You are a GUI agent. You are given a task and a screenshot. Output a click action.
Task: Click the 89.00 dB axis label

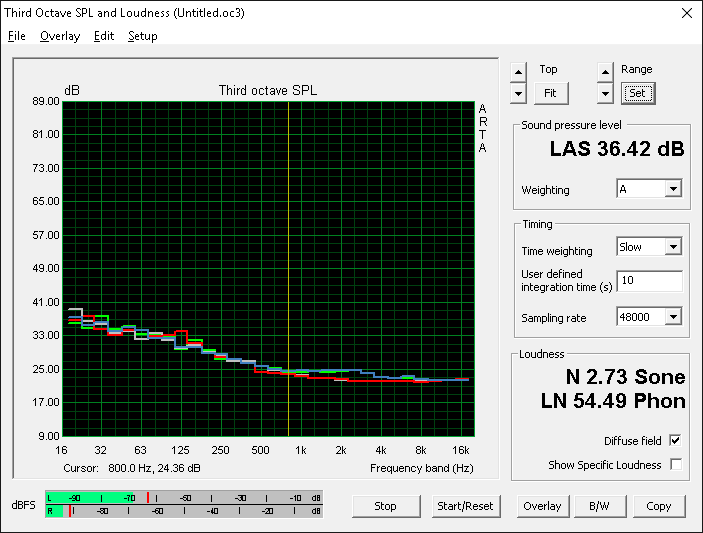click(x=46, y=101)
